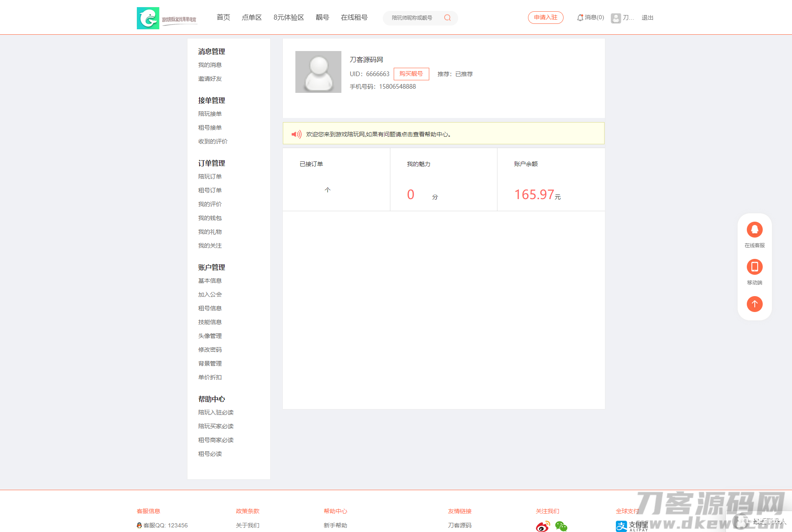
Task: Click the 手机号码 15806548888 text
Action: 383,87
